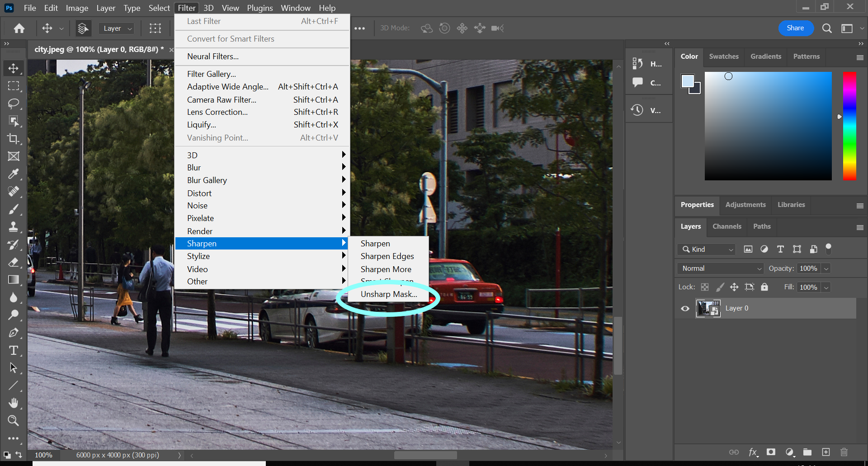Open the Normal blend mode dropdown
This screenshot has height=466, width=868.
(x=720, y=268)
